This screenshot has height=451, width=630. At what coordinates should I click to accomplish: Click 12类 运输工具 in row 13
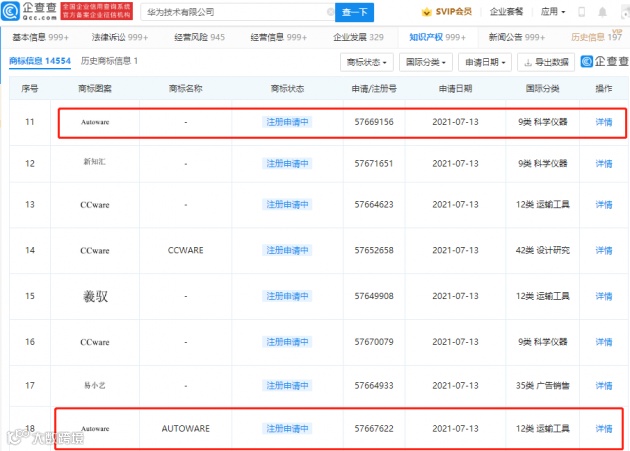pyautogui.click(x=543, y=205)
